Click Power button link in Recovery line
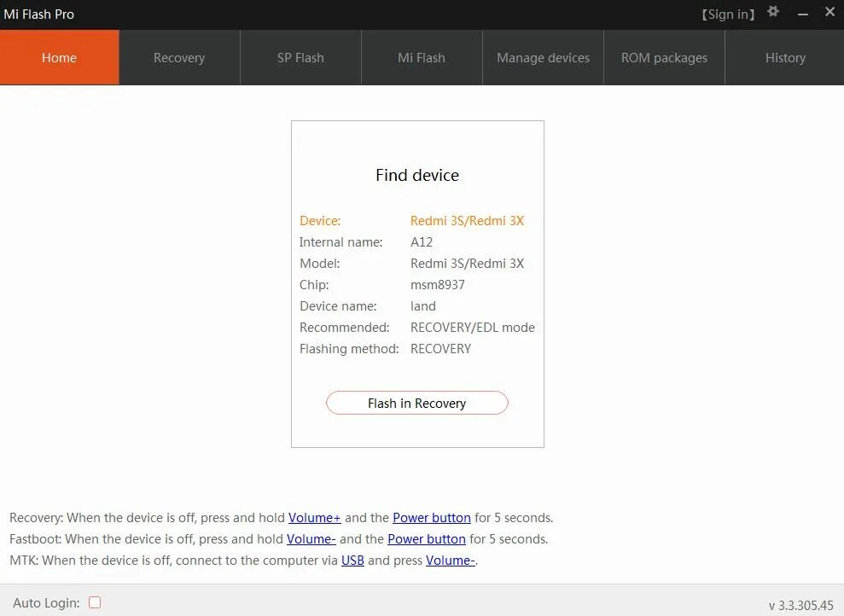Viewport: 844px width, 616px height. click(x=432, y=518)
